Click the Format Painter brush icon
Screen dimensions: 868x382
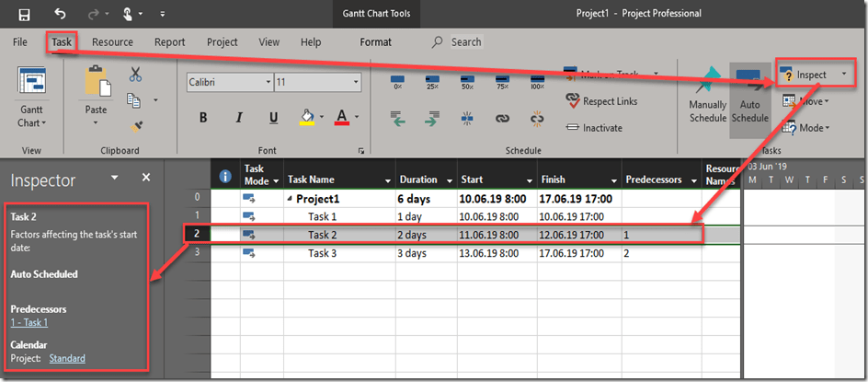click(135, 124)
